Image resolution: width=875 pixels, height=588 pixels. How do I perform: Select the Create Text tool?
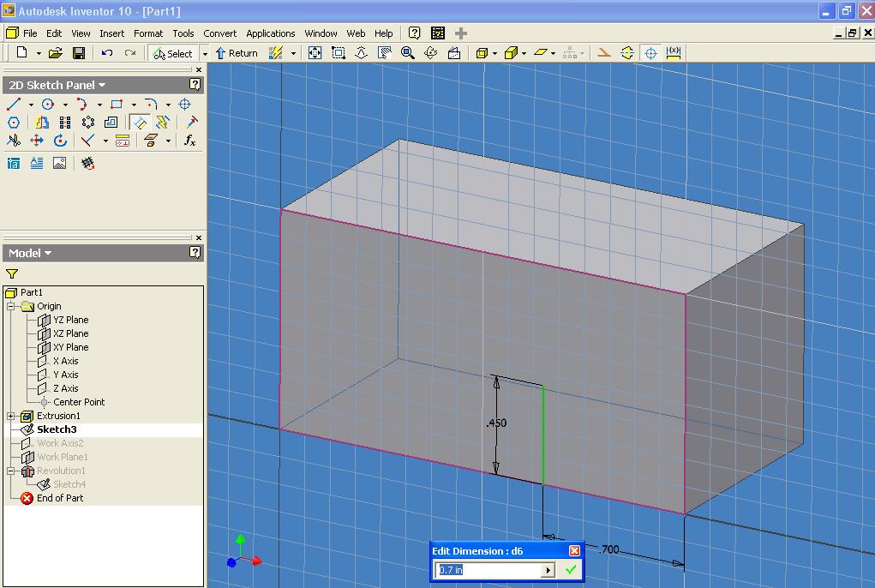pos(37,163)
